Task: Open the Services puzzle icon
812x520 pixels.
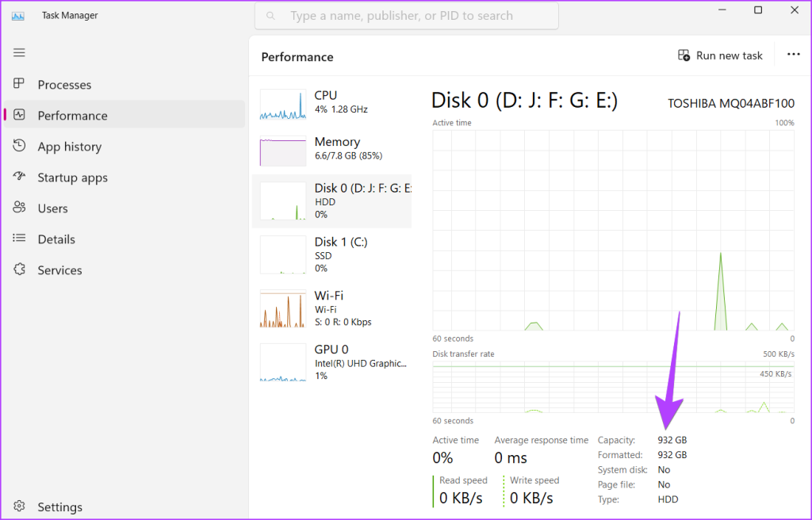Action: (x=20, y=270)
